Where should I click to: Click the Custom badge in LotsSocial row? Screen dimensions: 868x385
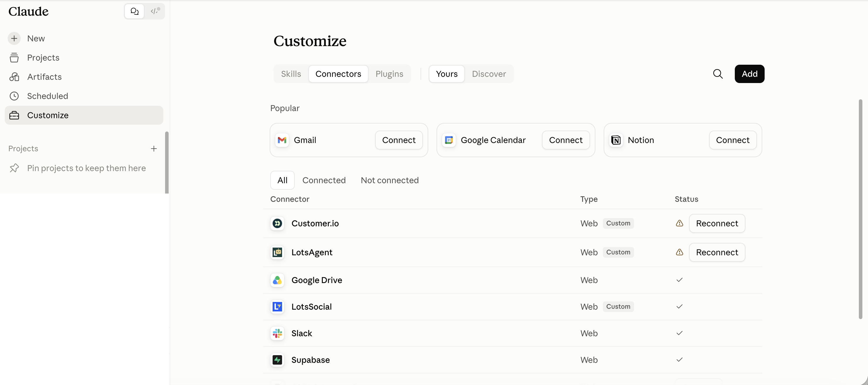pos(618,306)
